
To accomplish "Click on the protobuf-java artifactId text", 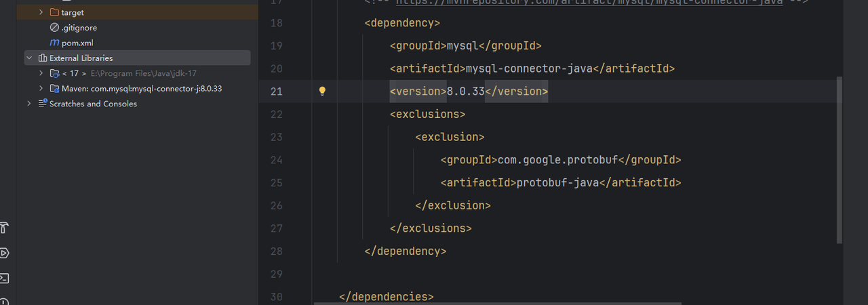I will click(x=558, y=183).
